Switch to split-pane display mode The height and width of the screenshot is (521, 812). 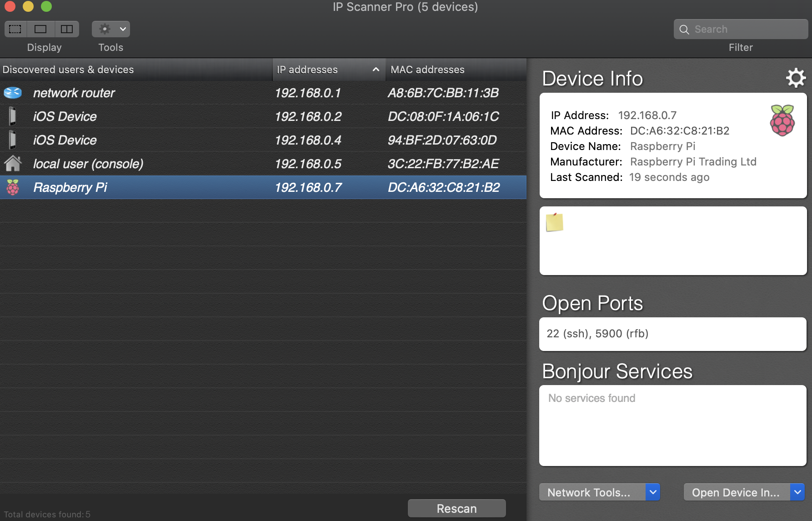[x=67, y=29]
